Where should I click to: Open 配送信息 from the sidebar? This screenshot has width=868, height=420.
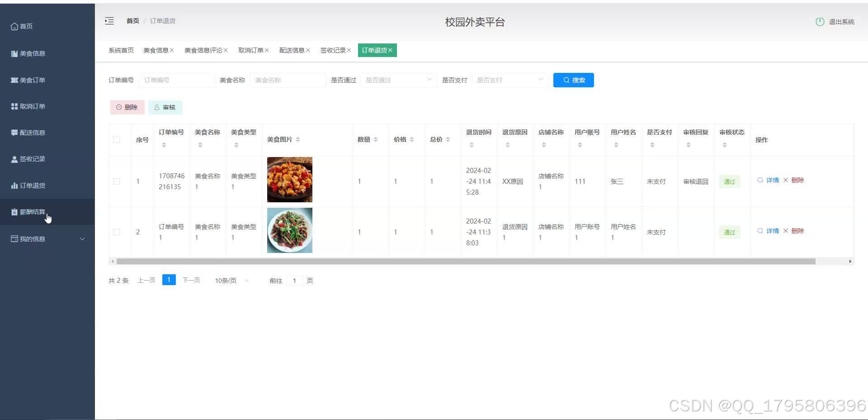[x=32, y=132]
